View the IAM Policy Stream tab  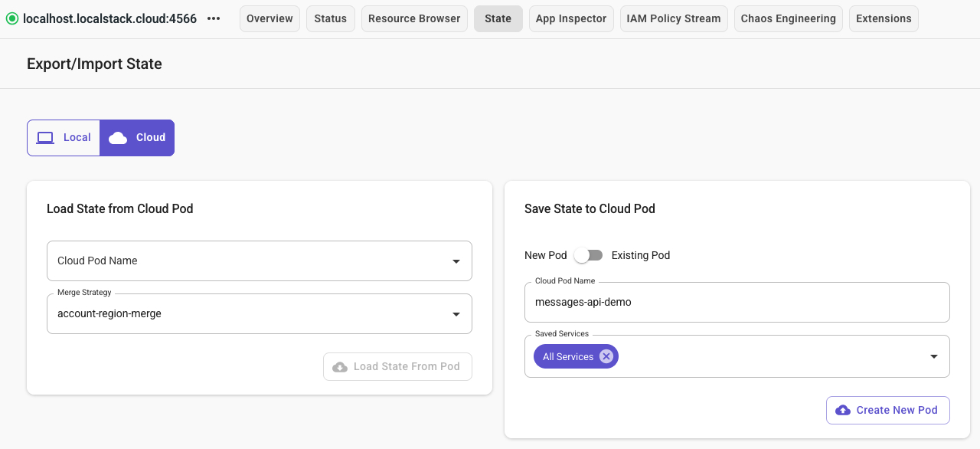coord(674,18)
